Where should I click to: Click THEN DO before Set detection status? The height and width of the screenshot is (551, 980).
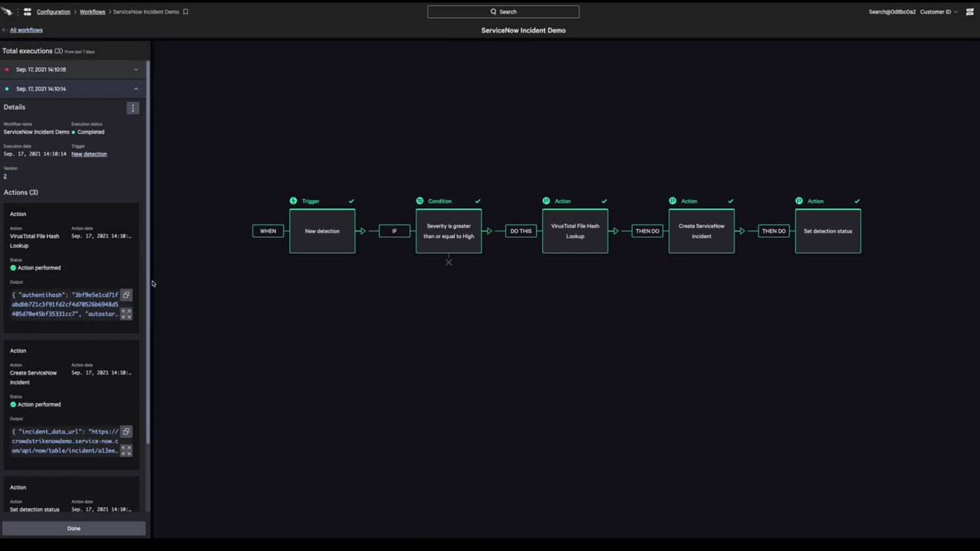click(x=774, y=231)
